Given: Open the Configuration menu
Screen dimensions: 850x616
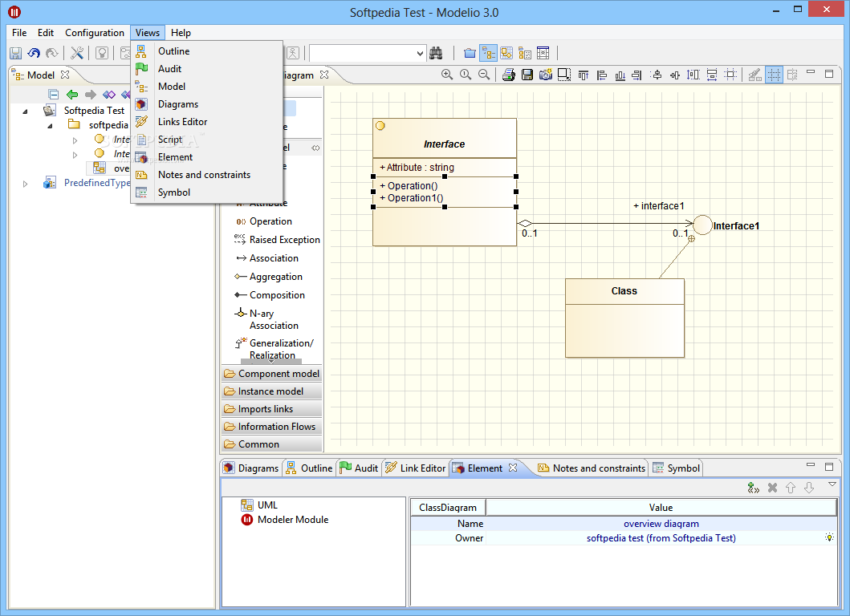Looking at the screenshot, I should 95,33.
